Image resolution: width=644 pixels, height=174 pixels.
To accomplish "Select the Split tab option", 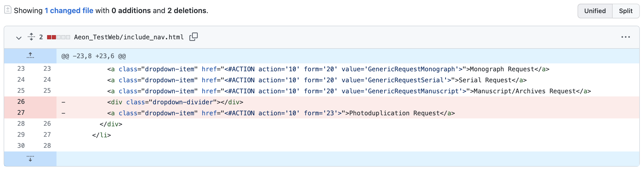I will point(626,11).
